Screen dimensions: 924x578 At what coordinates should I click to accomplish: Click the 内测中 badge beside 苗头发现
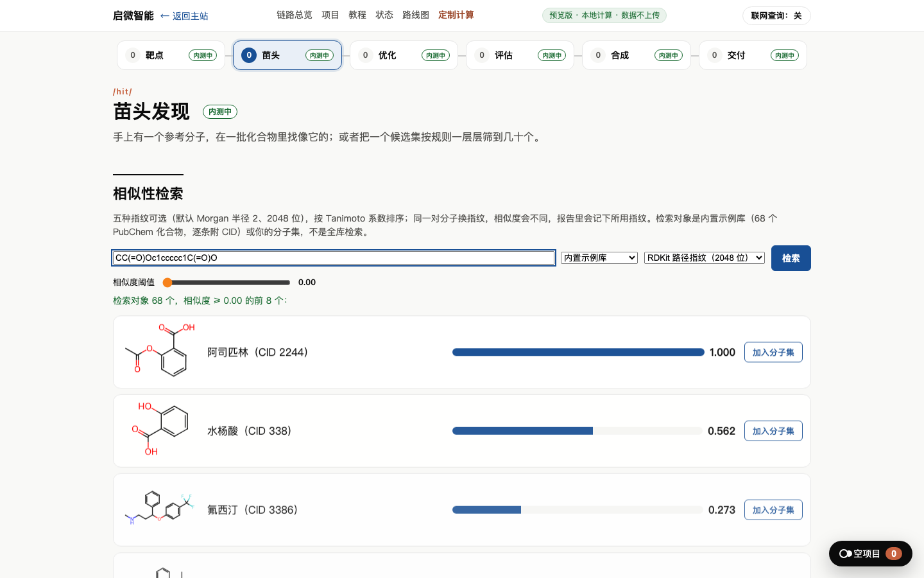click(x=220, y=112)
